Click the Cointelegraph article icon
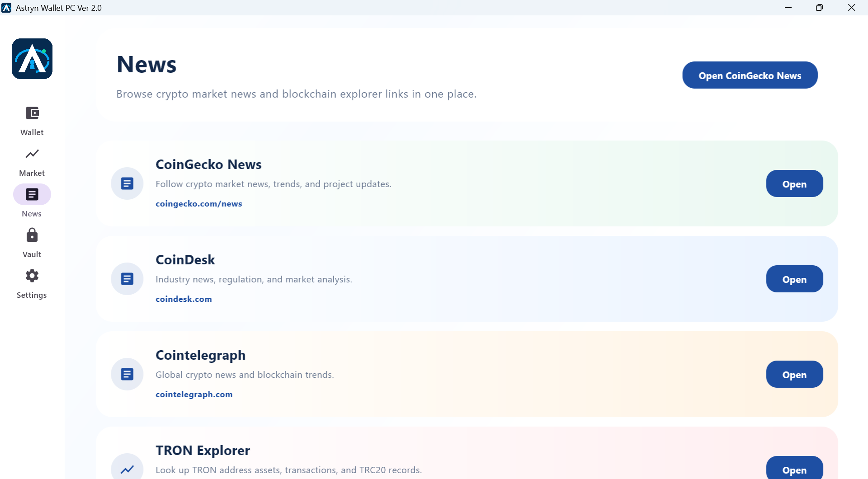This screenshot has height=479, width=868. point(127,374)
